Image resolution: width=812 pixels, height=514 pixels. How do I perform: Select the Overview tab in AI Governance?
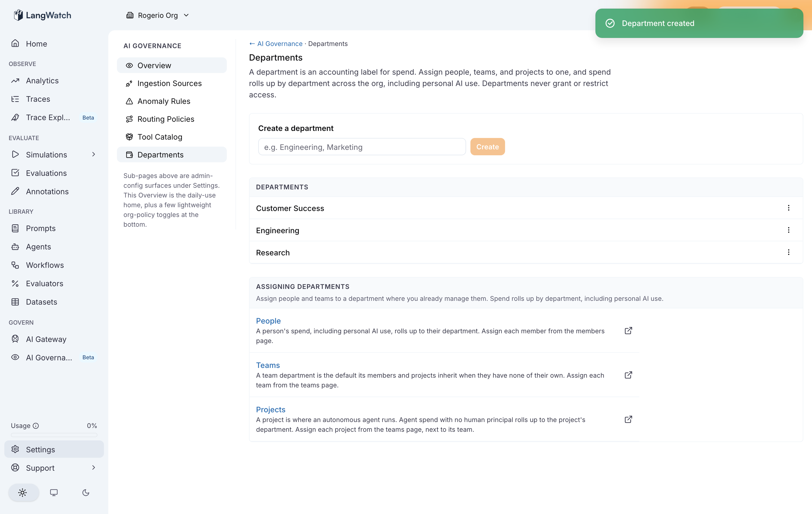click(172, 65)
